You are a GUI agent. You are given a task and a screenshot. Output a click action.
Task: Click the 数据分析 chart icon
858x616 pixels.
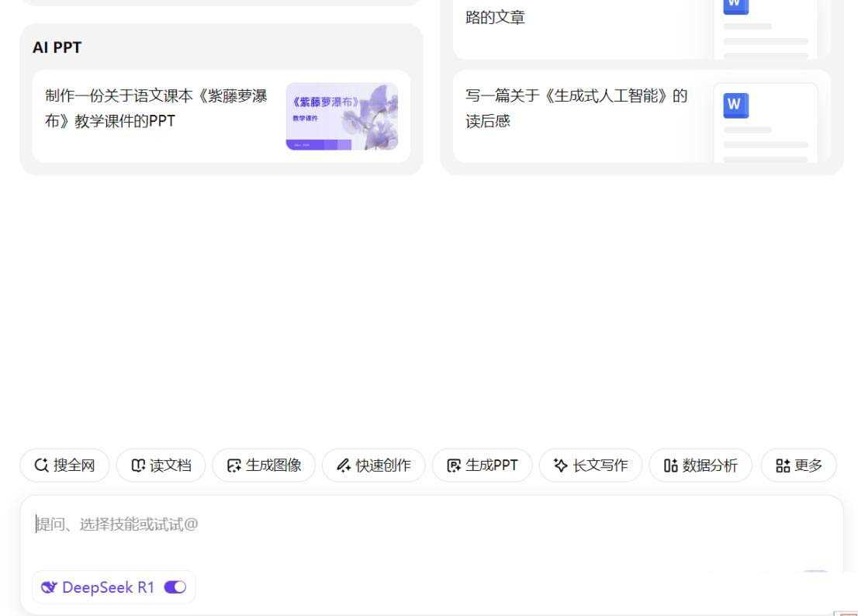pos(671,465)
